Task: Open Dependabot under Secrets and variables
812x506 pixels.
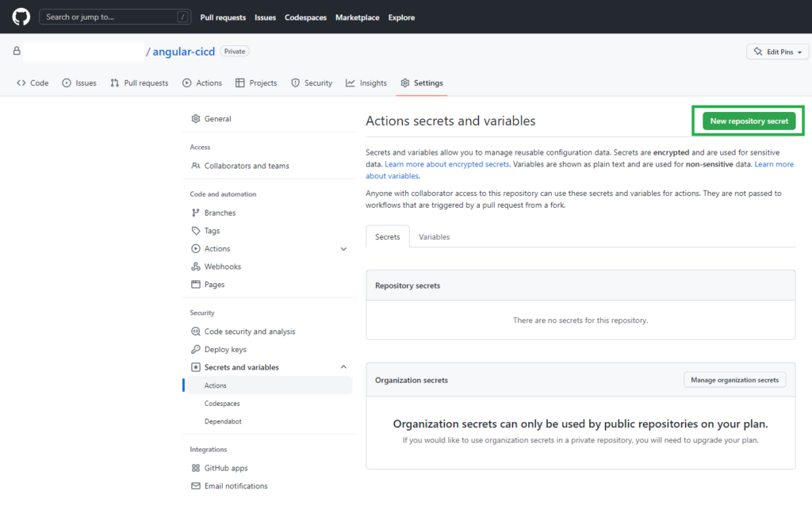Action: [223, 422]
